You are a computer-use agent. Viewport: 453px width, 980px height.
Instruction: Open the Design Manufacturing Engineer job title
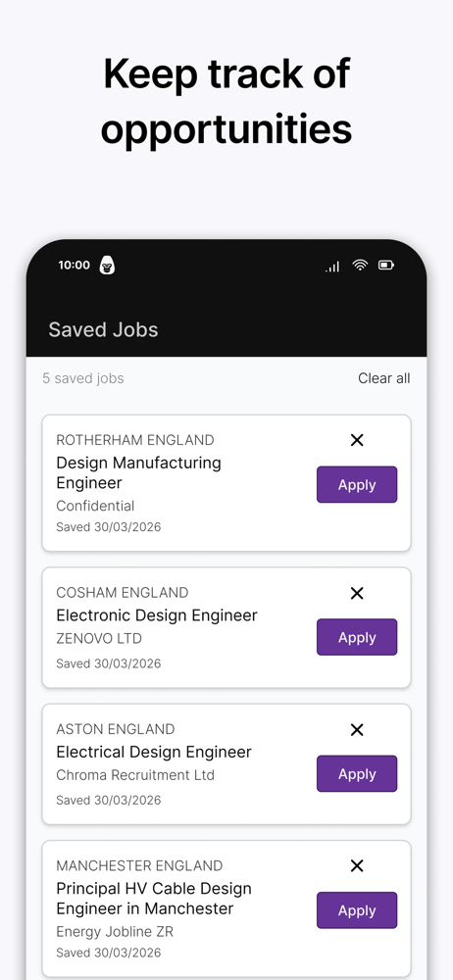pyautogui.click(x=139, y=472)
